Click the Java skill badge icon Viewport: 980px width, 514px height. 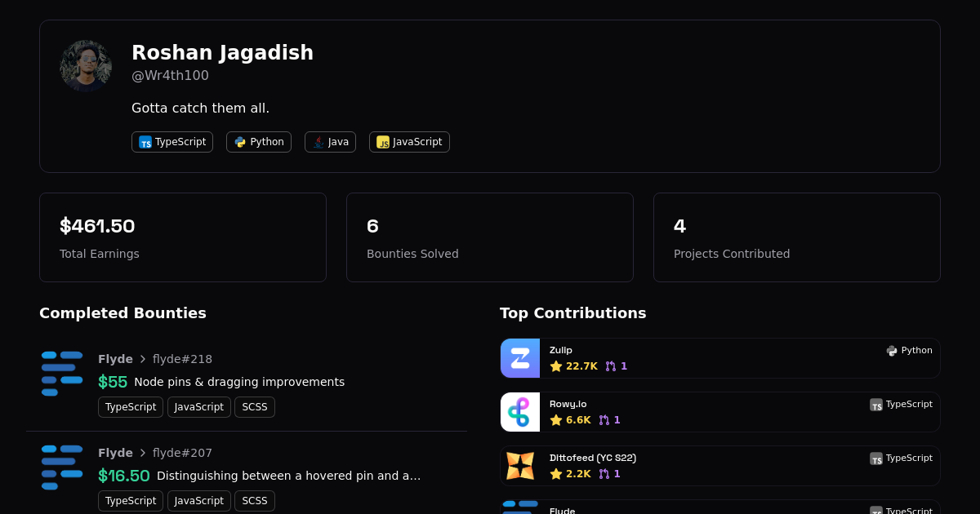(318, 142)
